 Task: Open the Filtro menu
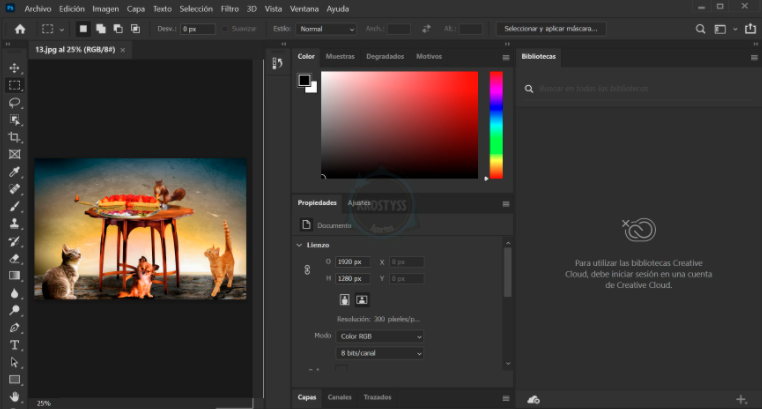(230, 9)
